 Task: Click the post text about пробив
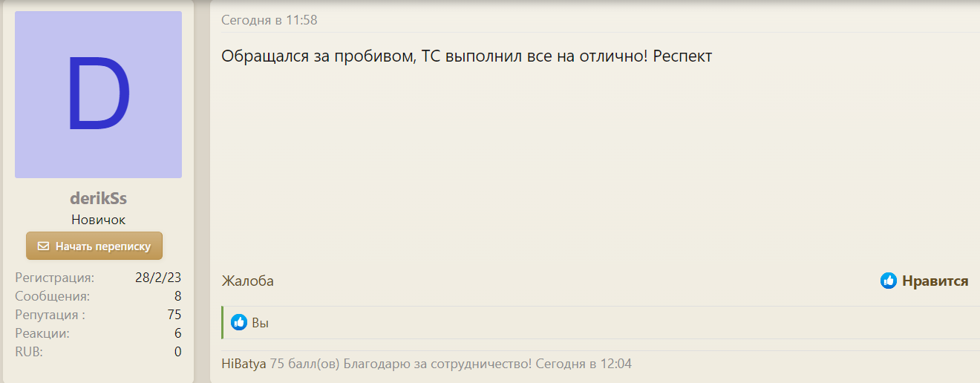click(x=466, y=56)
